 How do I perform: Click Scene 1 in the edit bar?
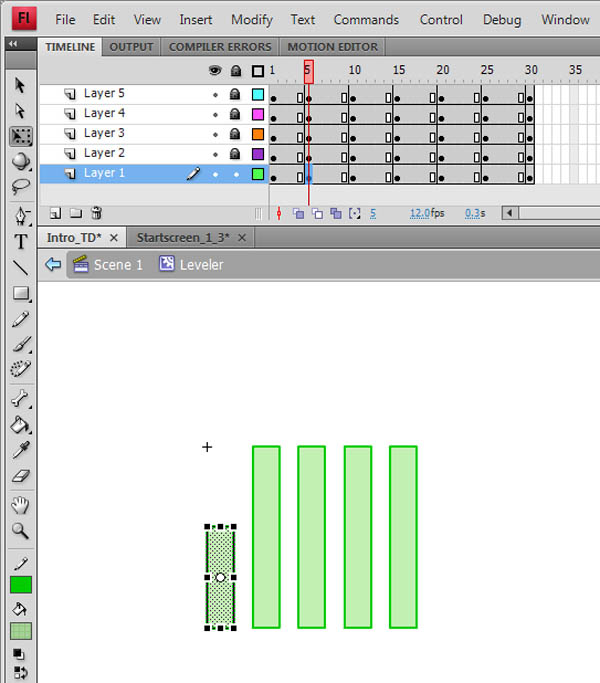click(108, 264)
